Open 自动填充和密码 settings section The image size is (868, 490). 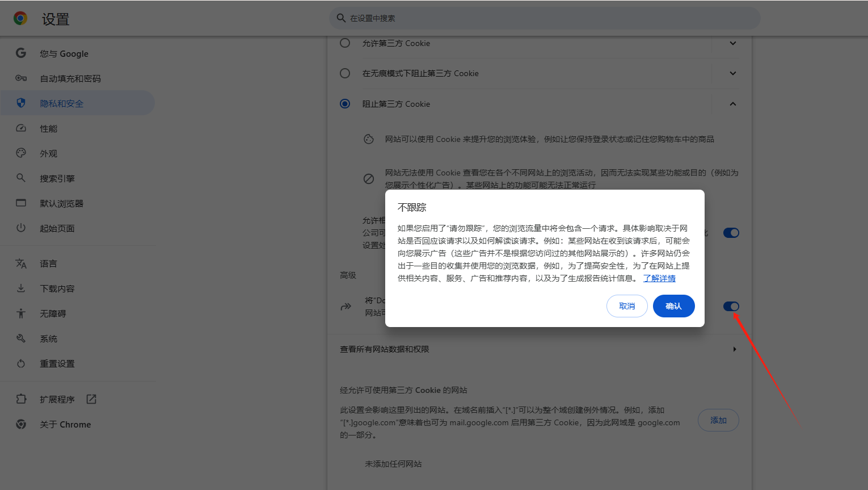tap(78, 78)
